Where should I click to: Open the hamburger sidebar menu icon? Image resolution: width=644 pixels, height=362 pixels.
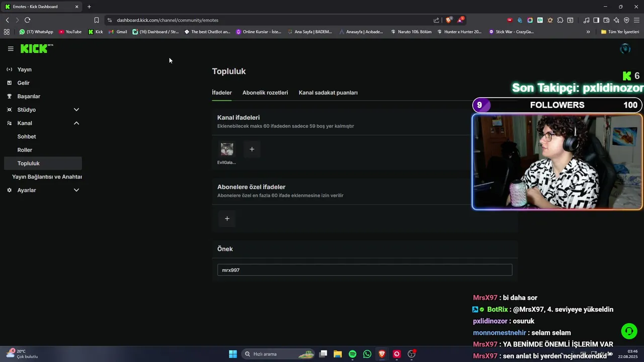point(11,49)
